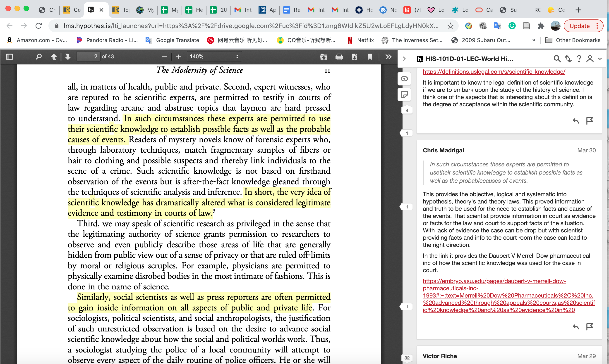
Task: Expand PDF viewer tools menu
Action: coord(388,57)
